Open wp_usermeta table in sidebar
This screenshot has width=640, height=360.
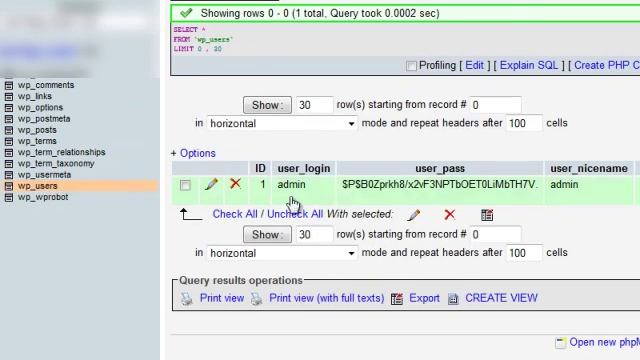(44, 175)
